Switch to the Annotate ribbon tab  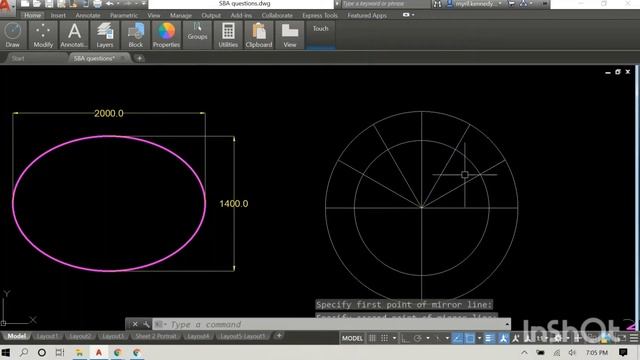pos(88,16)
